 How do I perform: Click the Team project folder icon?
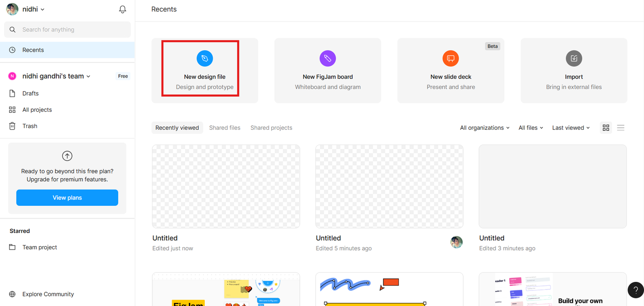tap(13, 247)
